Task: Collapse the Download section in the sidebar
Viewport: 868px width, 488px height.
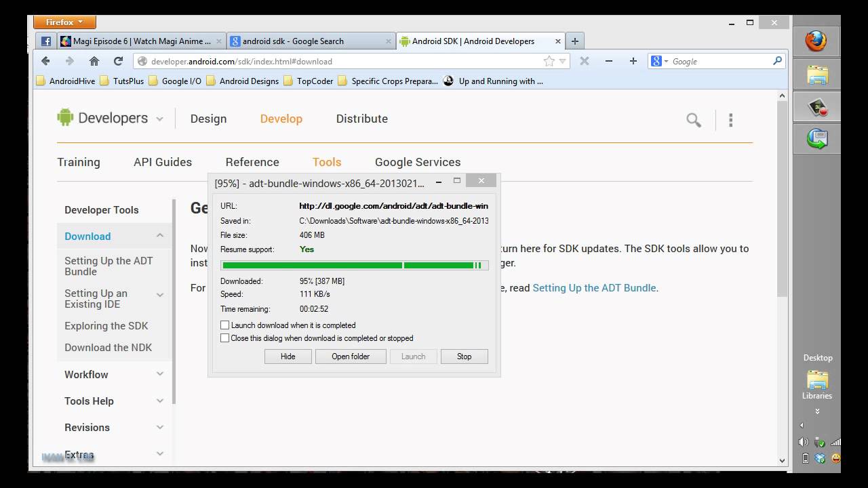Action: click(x=160, y=236)
